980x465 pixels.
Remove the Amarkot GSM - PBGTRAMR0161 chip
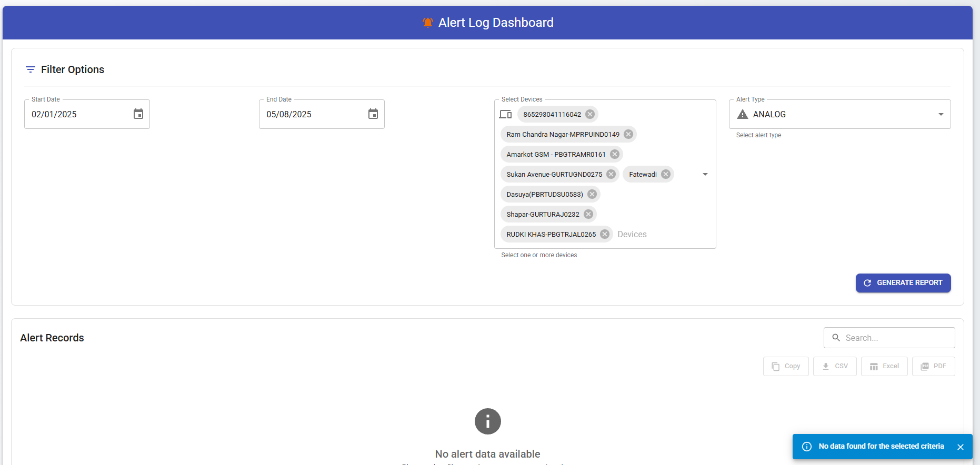click(615, 154)
